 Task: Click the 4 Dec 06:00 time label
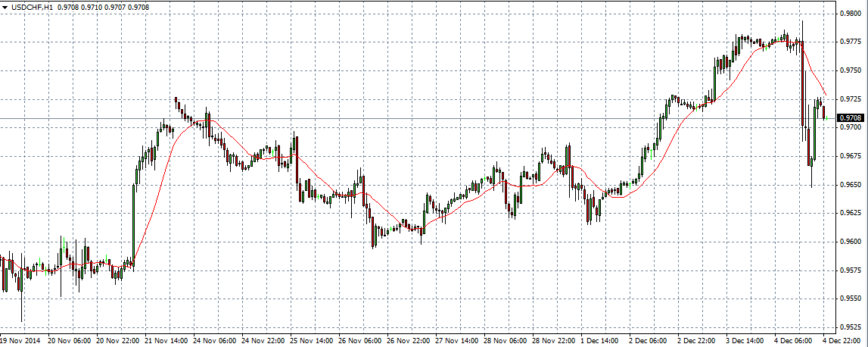(793, 339)
